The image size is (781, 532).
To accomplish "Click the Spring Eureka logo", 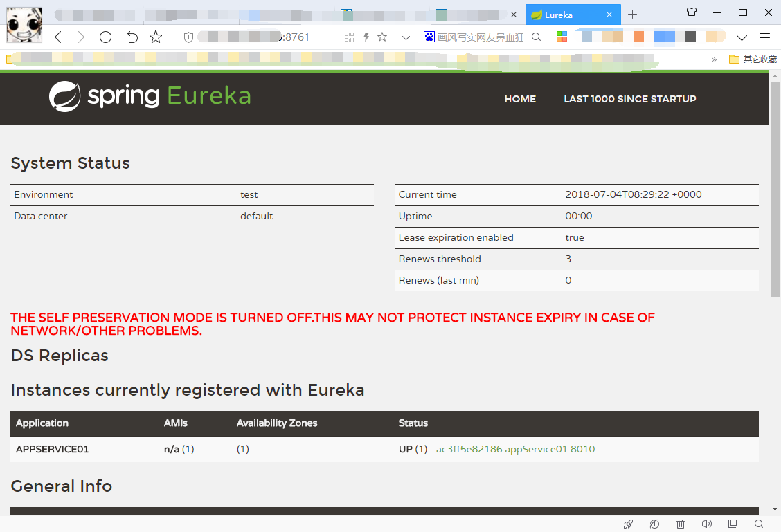I will pos(150,96).
